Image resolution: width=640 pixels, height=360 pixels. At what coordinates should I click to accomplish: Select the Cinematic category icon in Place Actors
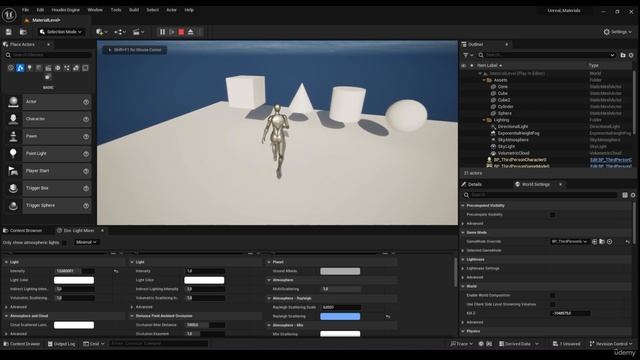[48, 68]
